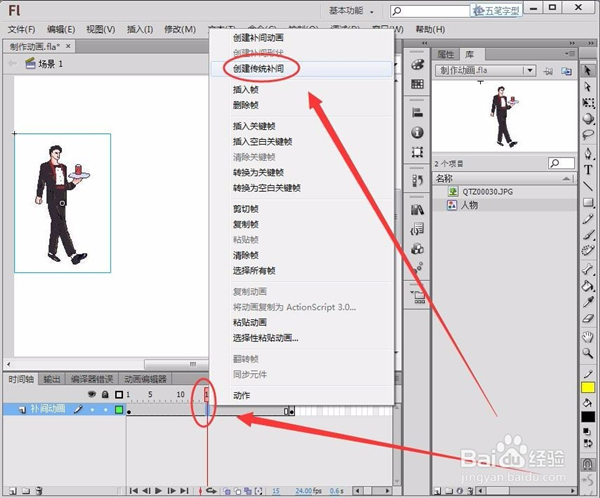Collapse the library panel double arrows
This screenshot has height=498, width=600.
pyautogui.click(x=572, y=43)
